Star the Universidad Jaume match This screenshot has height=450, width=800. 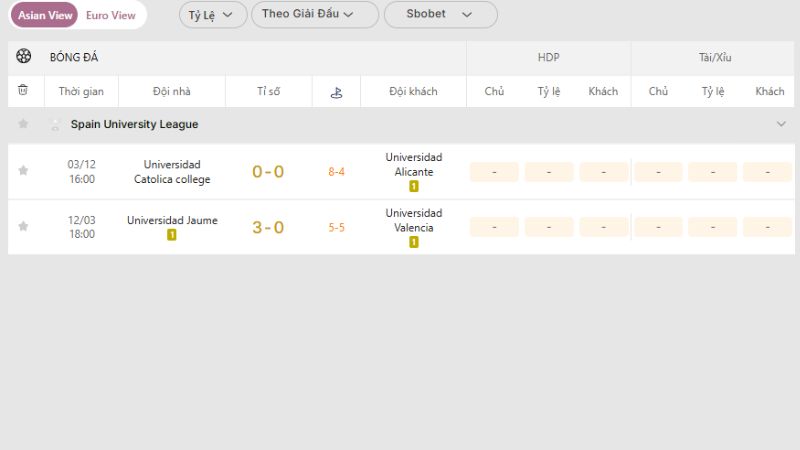click(23, 227)
